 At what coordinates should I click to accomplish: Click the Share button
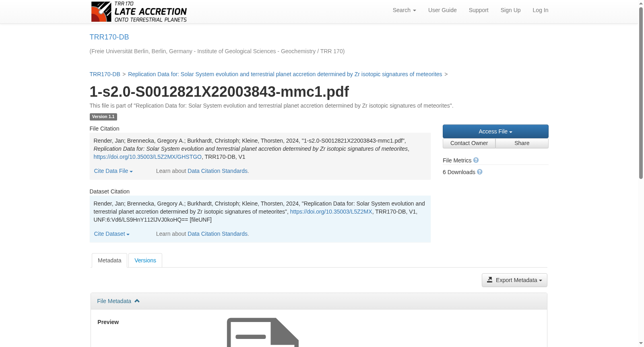522,143
